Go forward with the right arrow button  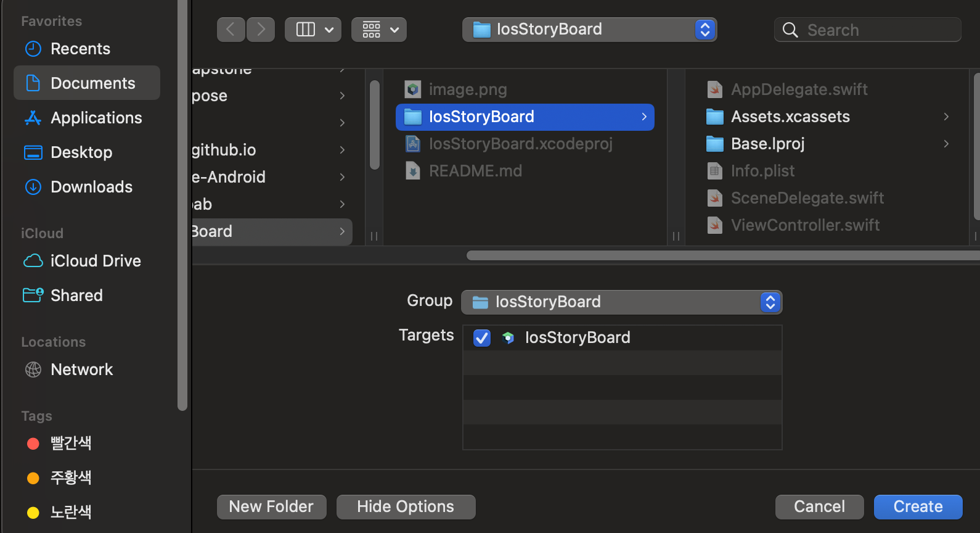click(x=261, y=30)
